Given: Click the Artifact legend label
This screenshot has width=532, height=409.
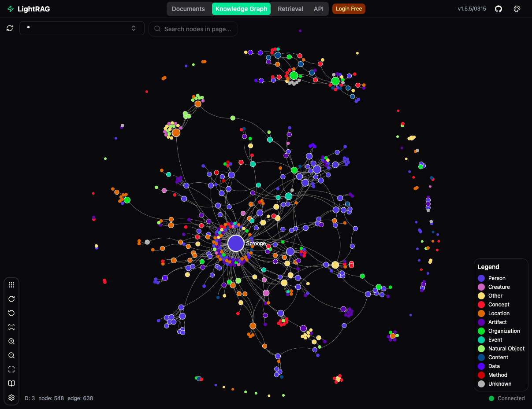Looking at the screenshot, I should 498,322.
